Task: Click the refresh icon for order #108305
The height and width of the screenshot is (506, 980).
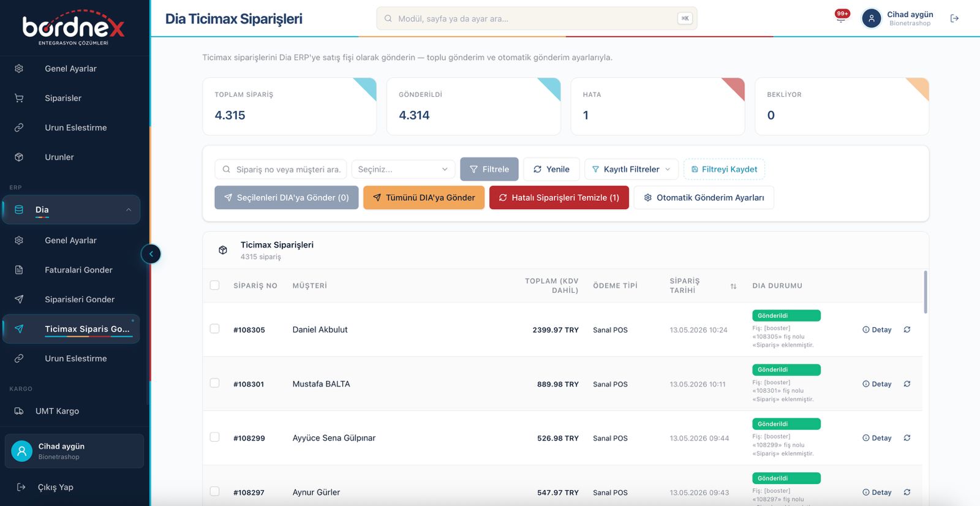Action: [907, 330]
